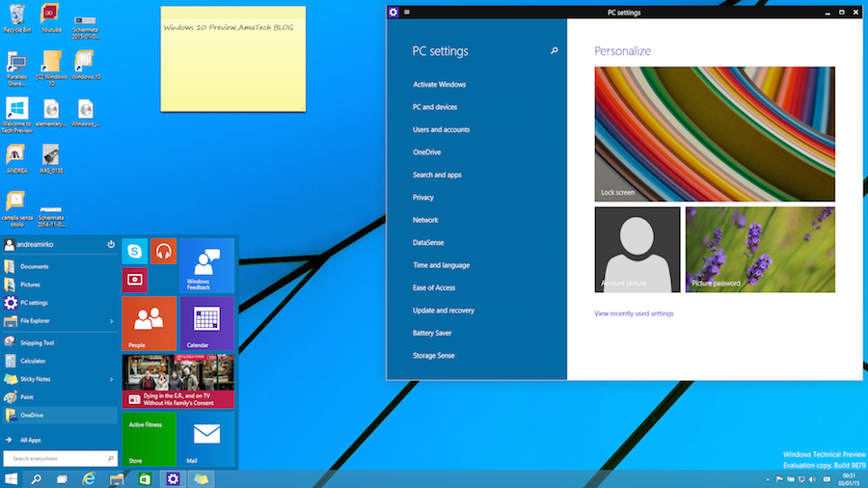Open Search from the taskbar magnifier
The width and height of the screenshot is (868, 488).
[36, 479]
